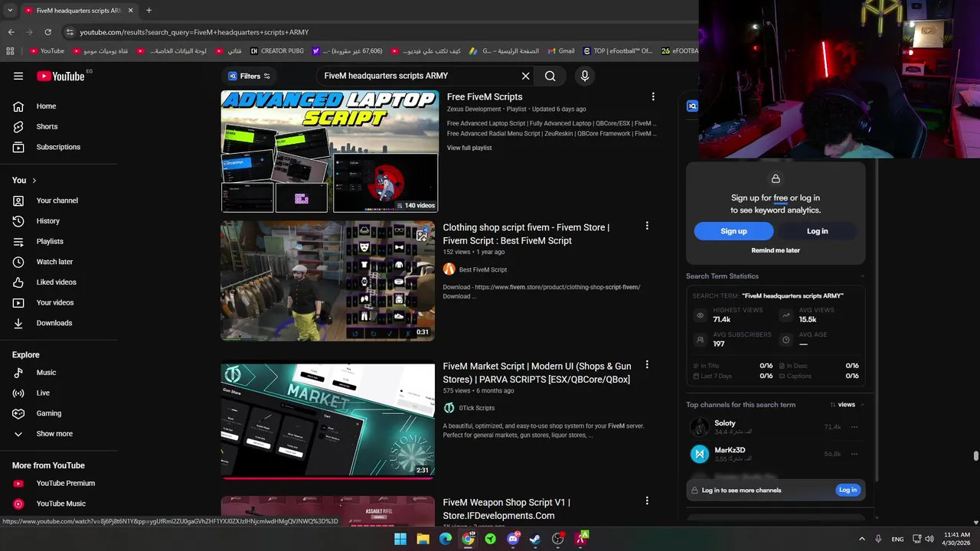
Task: Open the Filters button beside search
Action: tap(250, 76)
